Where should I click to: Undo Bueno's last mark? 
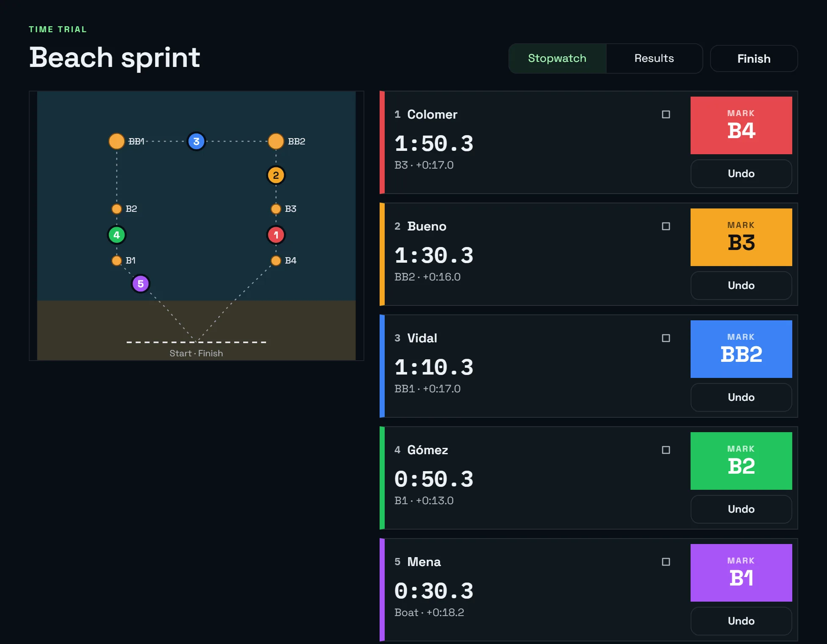[x=741, y=286]
